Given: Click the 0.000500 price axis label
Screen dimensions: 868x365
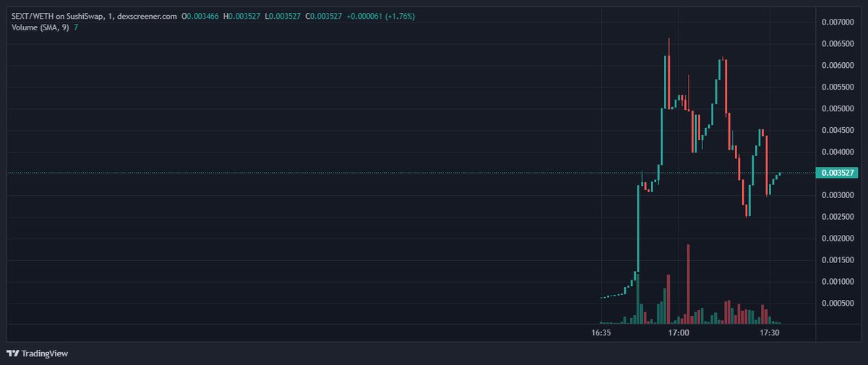Looking at the screenshot, I should 839,303.
